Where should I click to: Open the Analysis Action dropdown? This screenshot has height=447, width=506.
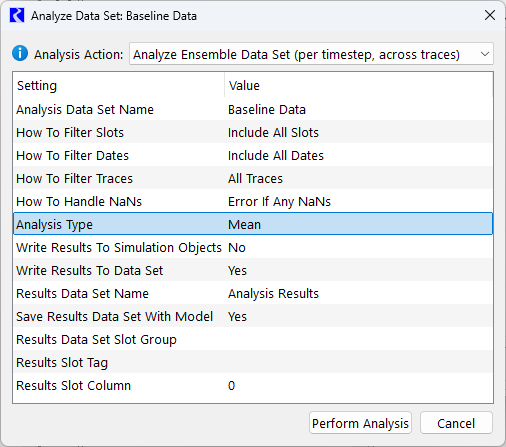point(311,54)
